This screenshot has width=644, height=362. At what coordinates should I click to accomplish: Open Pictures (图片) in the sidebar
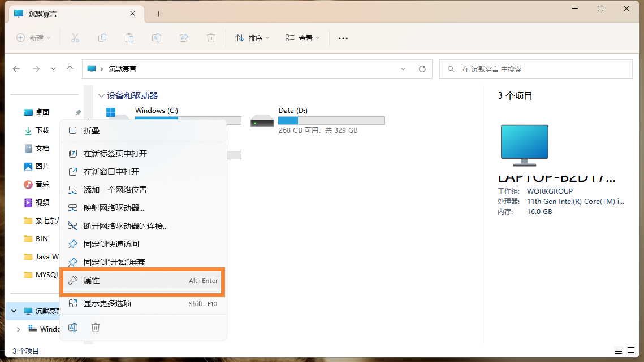tap(42, 166)
